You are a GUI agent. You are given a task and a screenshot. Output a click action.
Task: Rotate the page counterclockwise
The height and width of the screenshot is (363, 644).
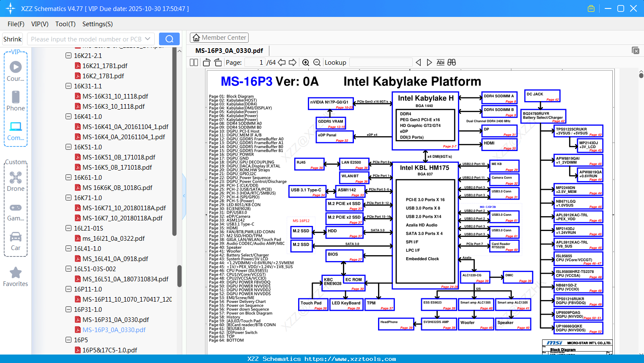click(x=207, y=63)
